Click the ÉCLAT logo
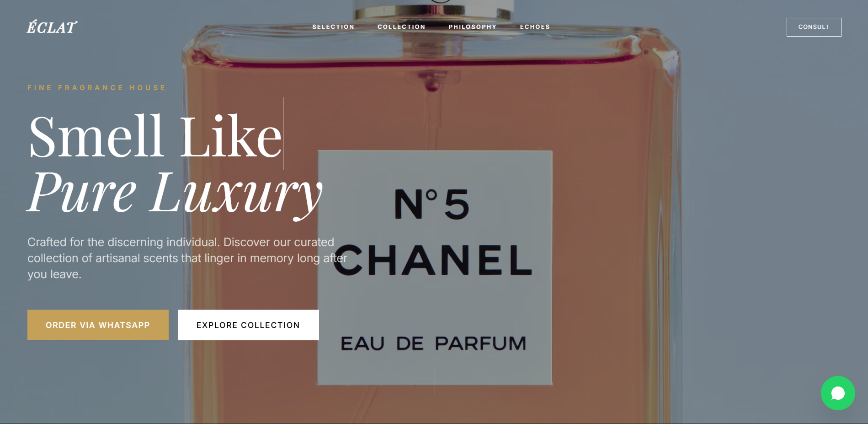This screenshot has height=424, width=868. (52, 27)
